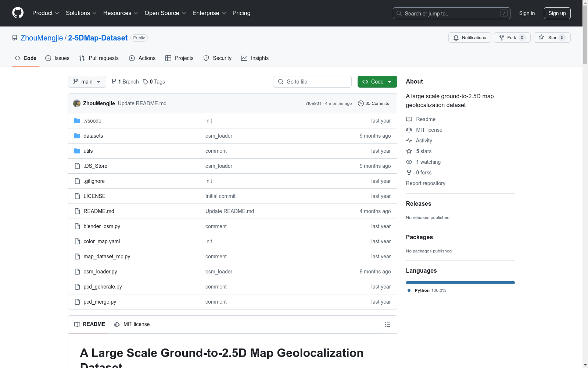The width and height of the screenshot is (588, 368).
Task: Click the Readme book icon in About
Action: click(x=409, y=119)
